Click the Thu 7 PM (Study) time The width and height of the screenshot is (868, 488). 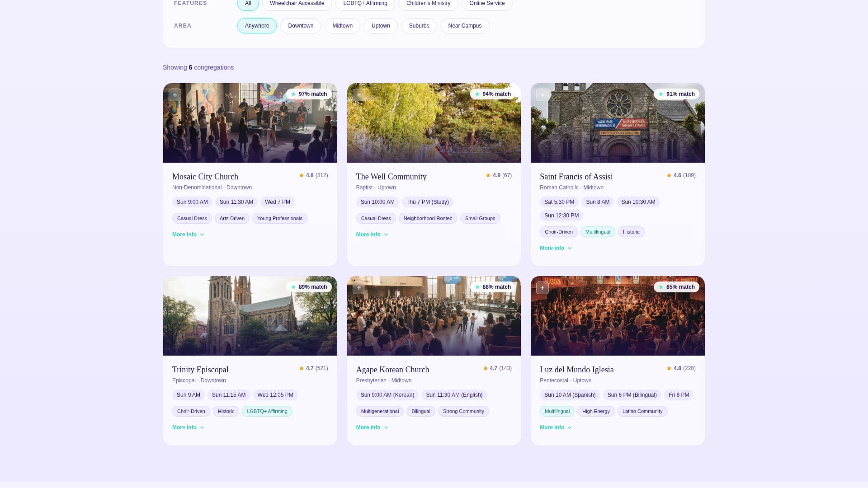tap(428, 202)
